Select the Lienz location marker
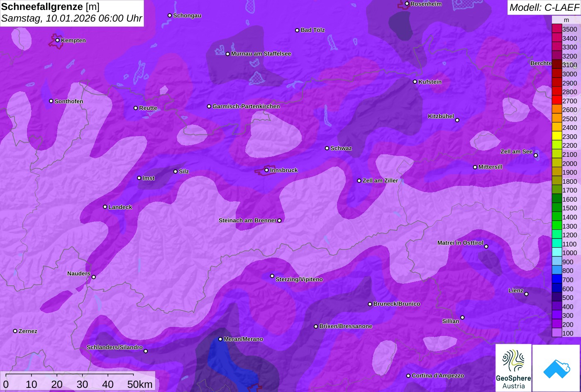Image resolution: width=581 pixels, height=392 pixels. [526, 294]
